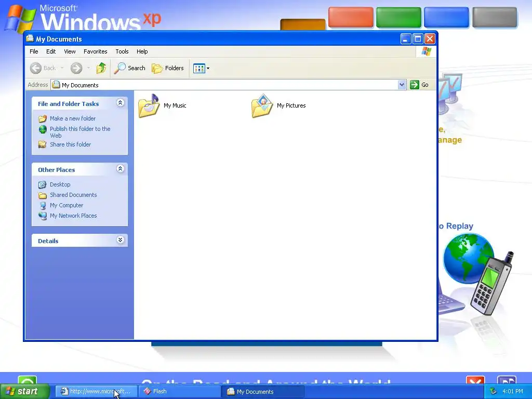Image resolution: width=532 pixels, height=399 pixels.
Task: Open the Tools menu
Action: [x=122, y=51]
